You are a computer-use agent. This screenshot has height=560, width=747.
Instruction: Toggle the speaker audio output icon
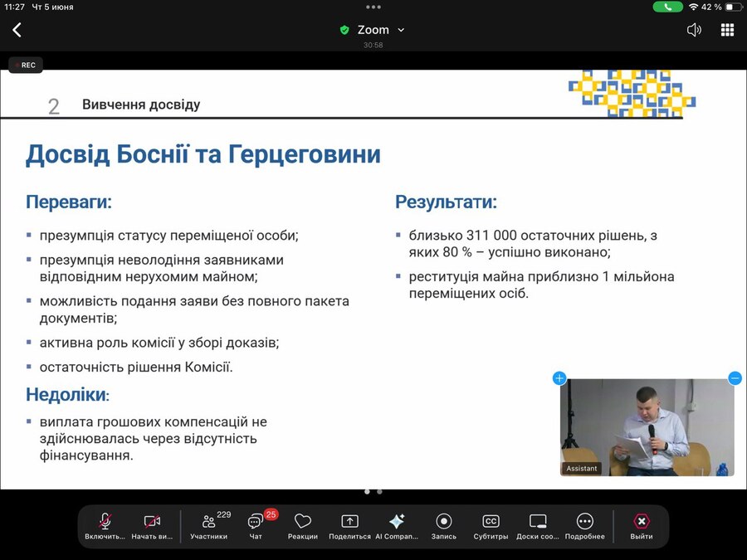(694, 30)
